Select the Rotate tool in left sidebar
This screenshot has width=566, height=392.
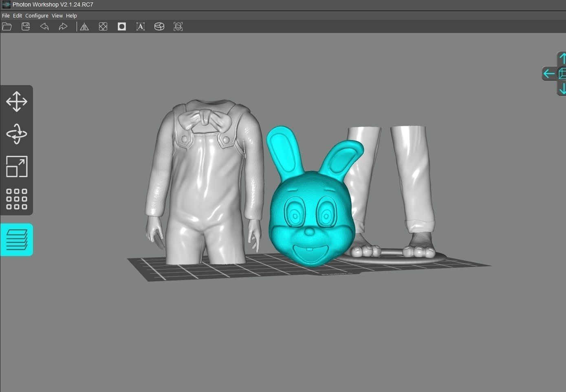tap(17, 134)
